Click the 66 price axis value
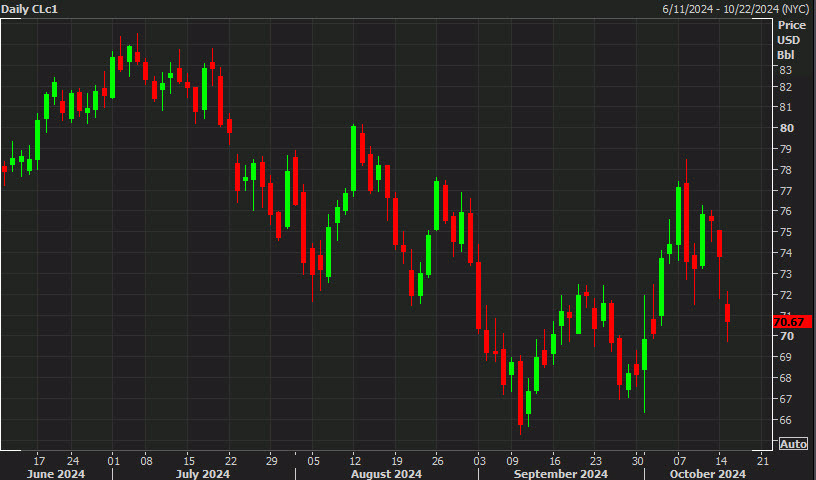Image resolution: width=816 pixels, height=480 pixels. (786, 420)
